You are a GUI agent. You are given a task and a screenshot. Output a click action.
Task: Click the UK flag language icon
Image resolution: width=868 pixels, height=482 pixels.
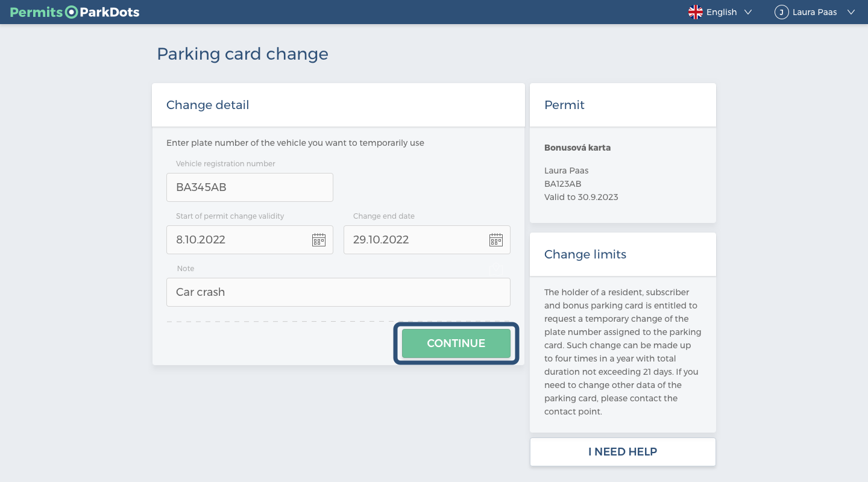(x=696, y=12)
